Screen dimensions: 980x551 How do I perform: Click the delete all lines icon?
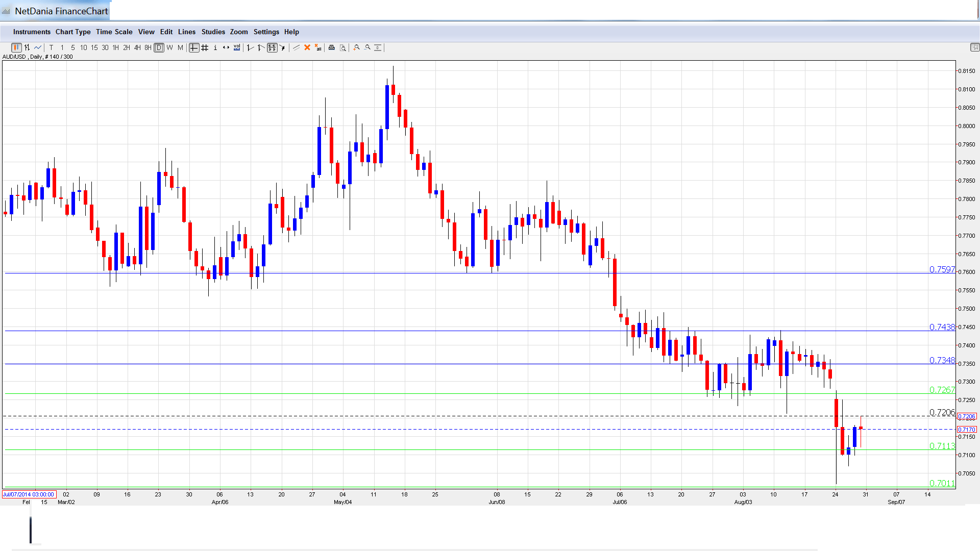pos(318,47)
